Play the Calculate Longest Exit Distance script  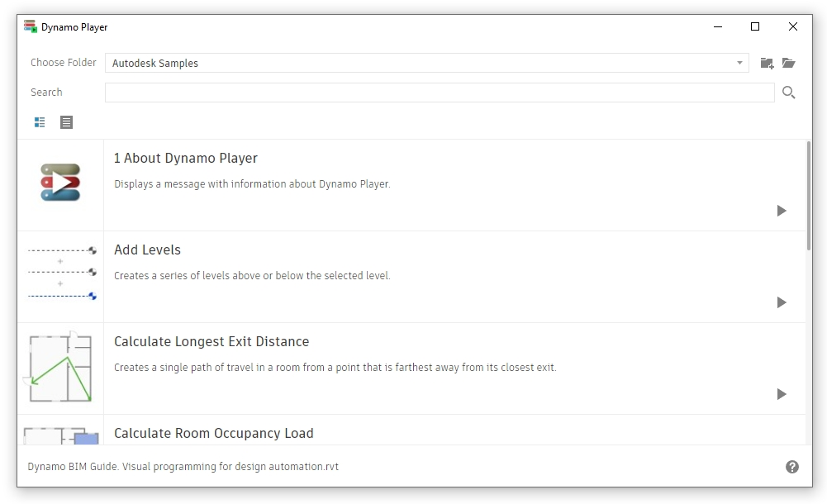tap(782, 394)
